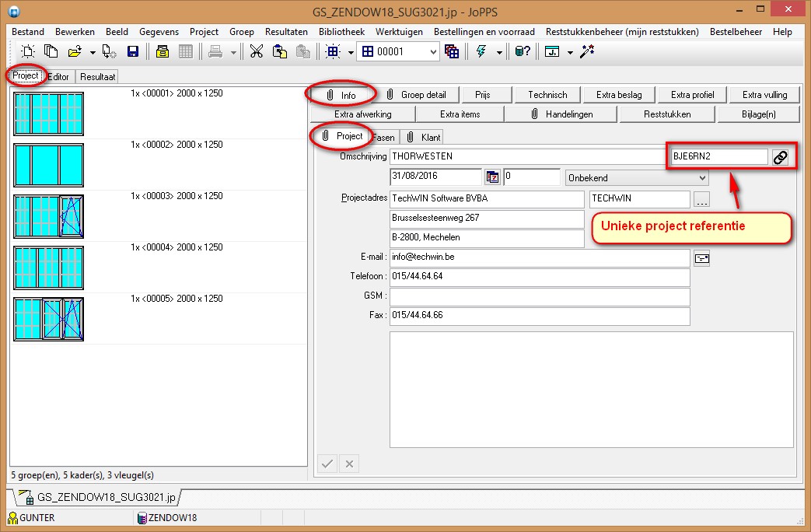This screenshot has width=811, height=532.
Task: Open the Bibliotheek menu
Action: (341, 32)
